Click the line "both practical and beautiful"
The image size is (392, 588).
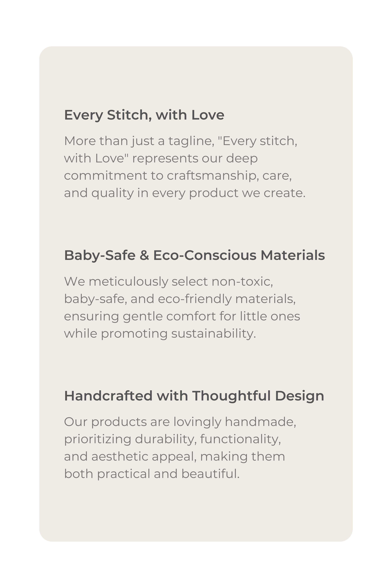pos(152,474)
